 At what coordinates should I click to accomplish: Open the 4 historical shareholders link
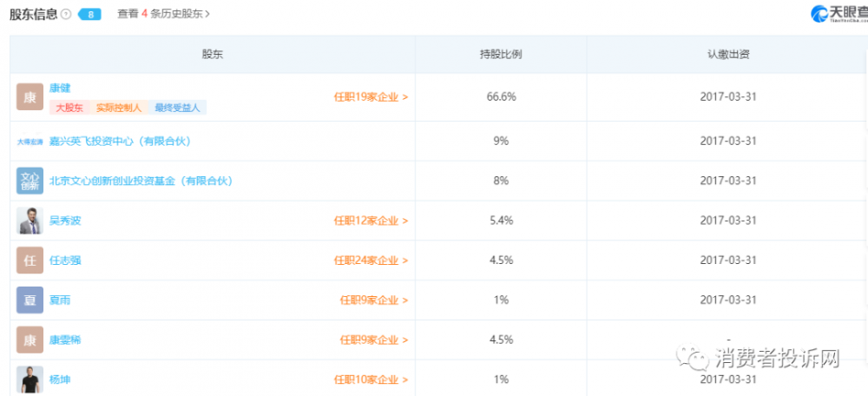163,14
